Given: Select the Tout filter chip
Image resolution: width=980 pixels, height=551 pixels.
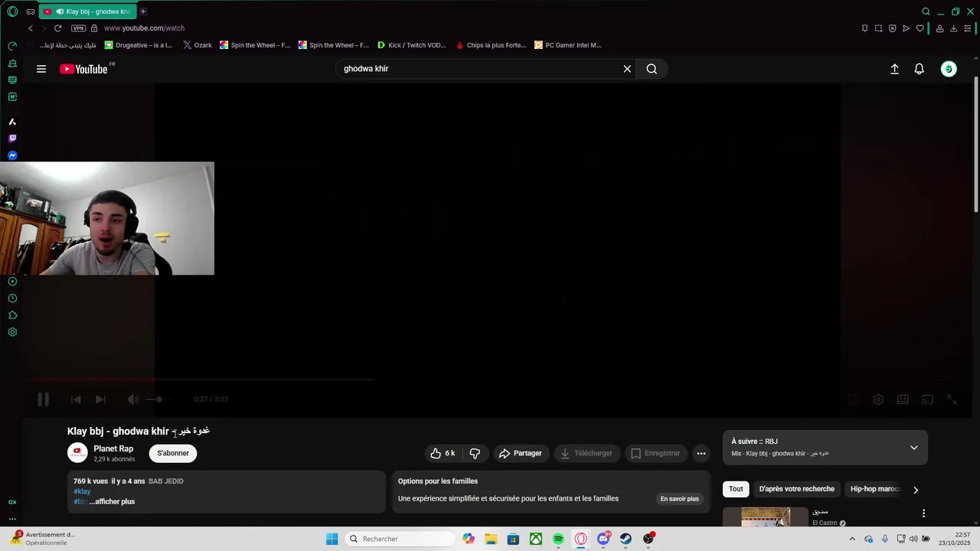Looking at the screenshot, I should click(736, 489).
